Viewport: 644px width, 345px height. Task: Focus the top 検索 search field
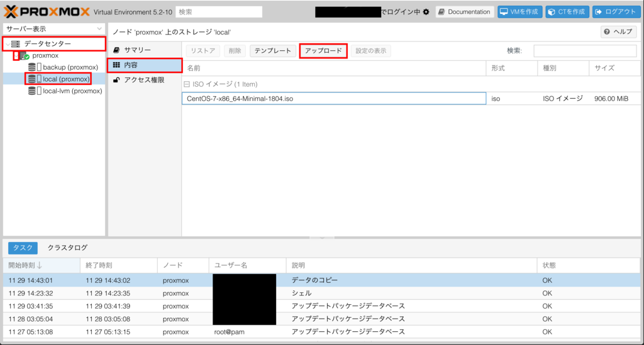point(219,12)
